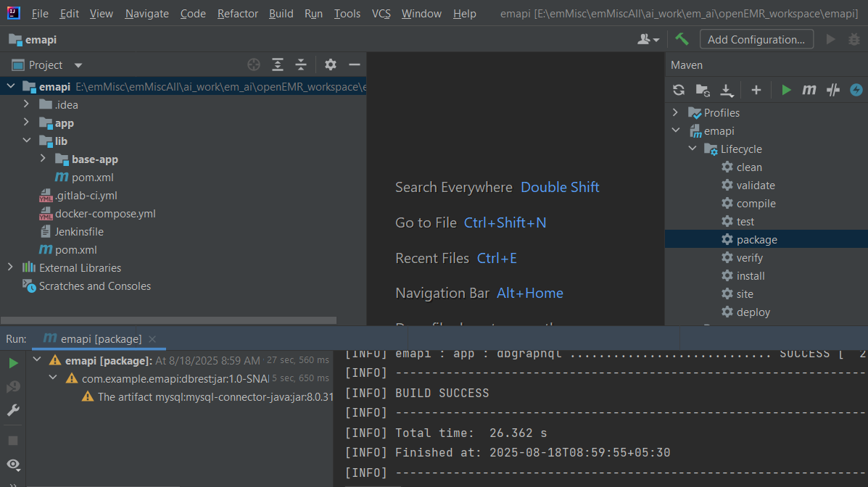Click Add Maven Project plus icon
The height and width of the screenshot is (487, 868).
click(x=756, y=90)
